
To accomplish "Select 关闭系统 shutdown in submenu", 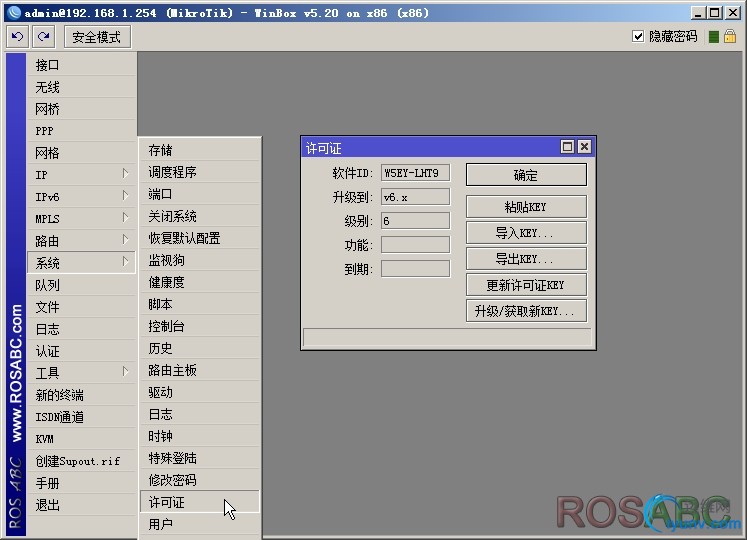I will (x=200, y=216).
